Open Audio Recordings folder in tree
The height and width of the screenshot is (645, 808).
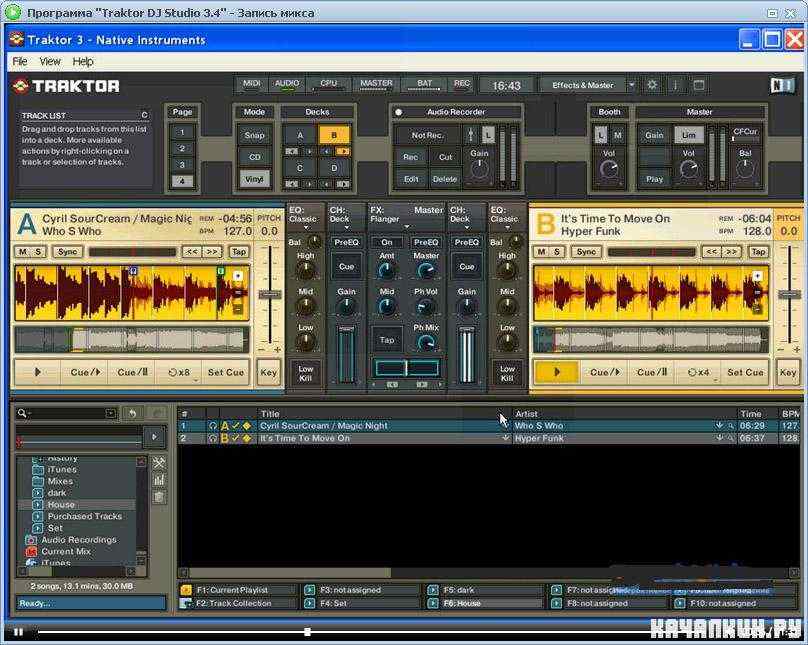click(x=79, y=540)
